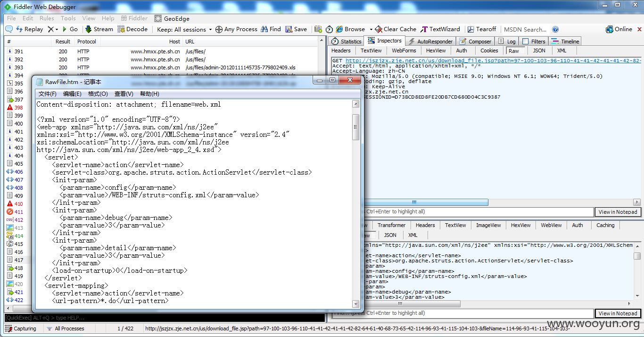Click Clear Cache in the toolbar
The image size is (644, 337).
[396, 29]
